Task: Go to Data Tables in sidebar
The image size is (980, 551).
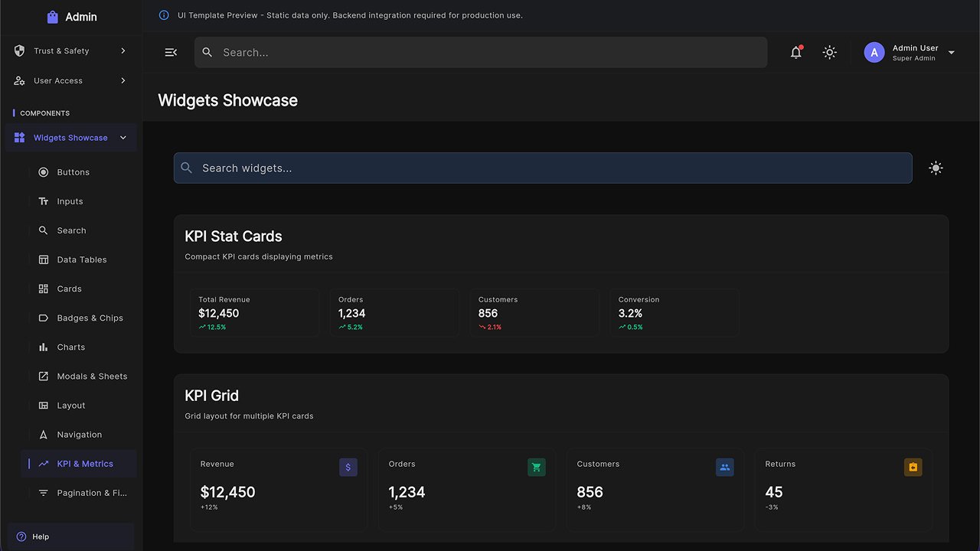Action: [x=78, y=259]
